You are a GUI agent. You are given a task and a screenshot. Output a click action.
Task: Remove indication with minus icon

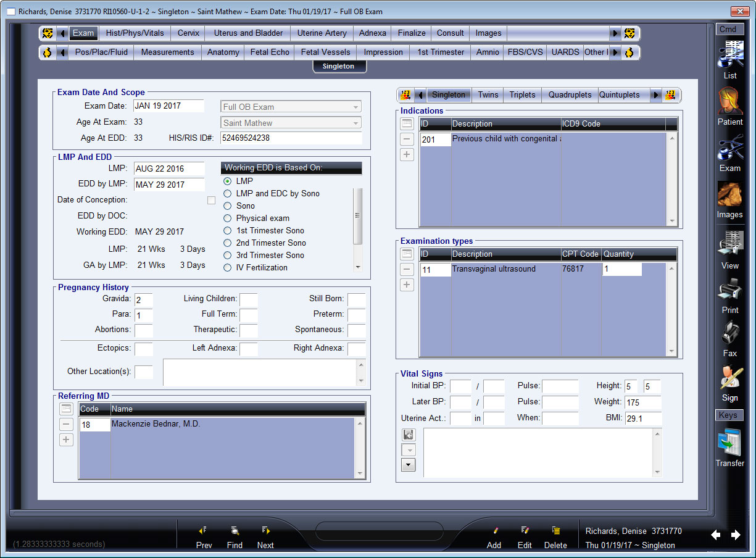pos(407,139)
